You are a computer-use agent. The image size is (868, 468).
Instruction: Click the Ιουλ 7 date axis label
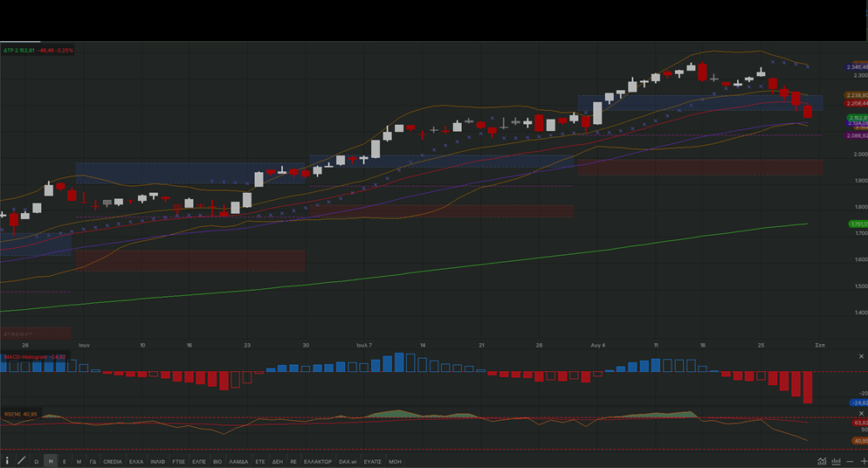pos(363,345)
